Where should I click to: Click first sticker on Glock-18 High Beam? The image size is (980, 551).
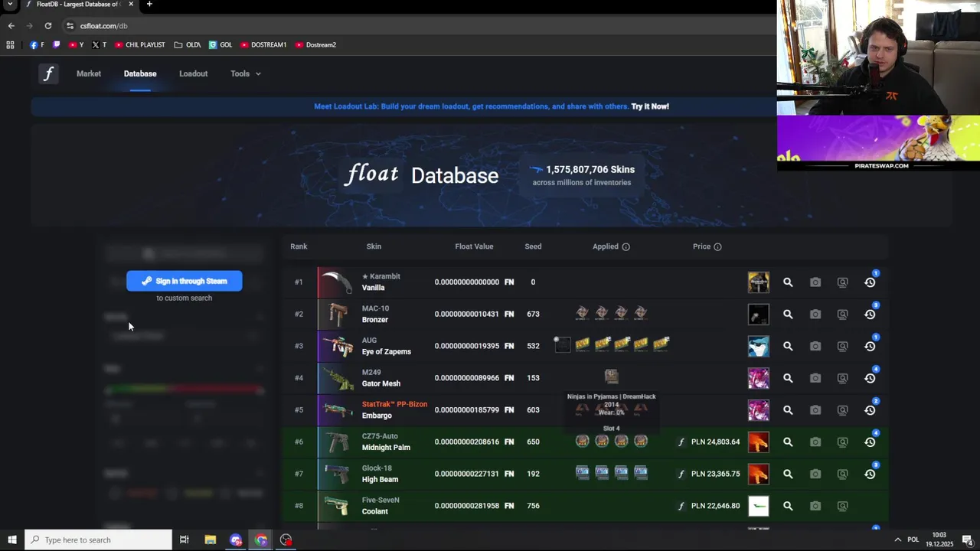[583, 473]
